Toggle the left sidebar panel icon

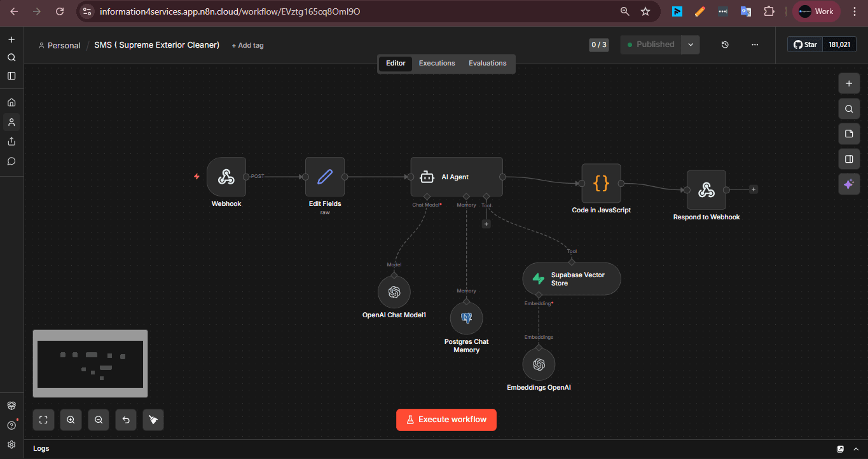[11, 76]
